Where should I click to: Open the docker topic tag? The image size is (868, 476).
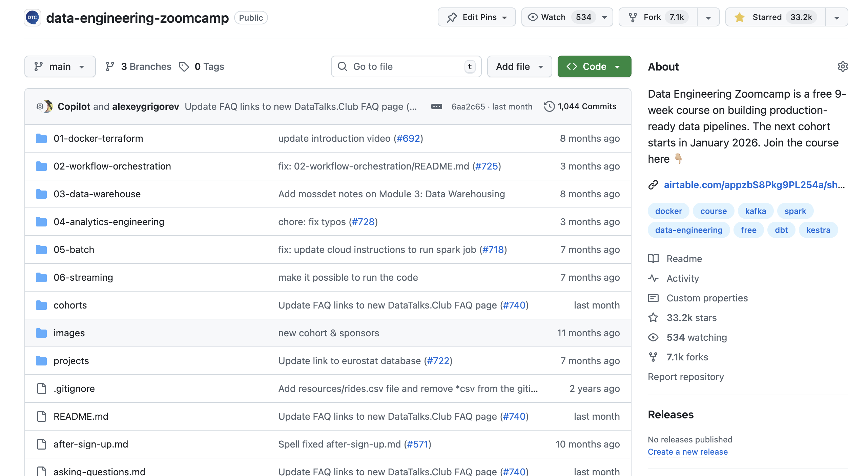pos(668,211)
